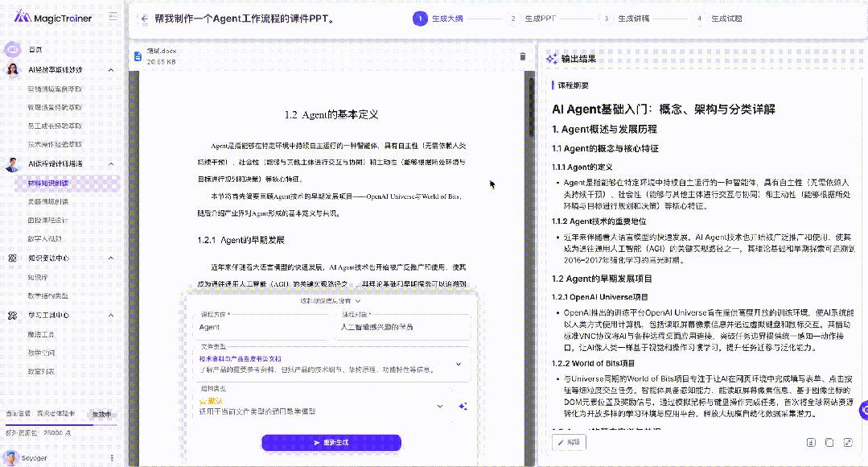Click the 知识资源中心 group icon
The height and width of the screenshot is (467, 868).
pyautogui.click(x=12, y=258)
